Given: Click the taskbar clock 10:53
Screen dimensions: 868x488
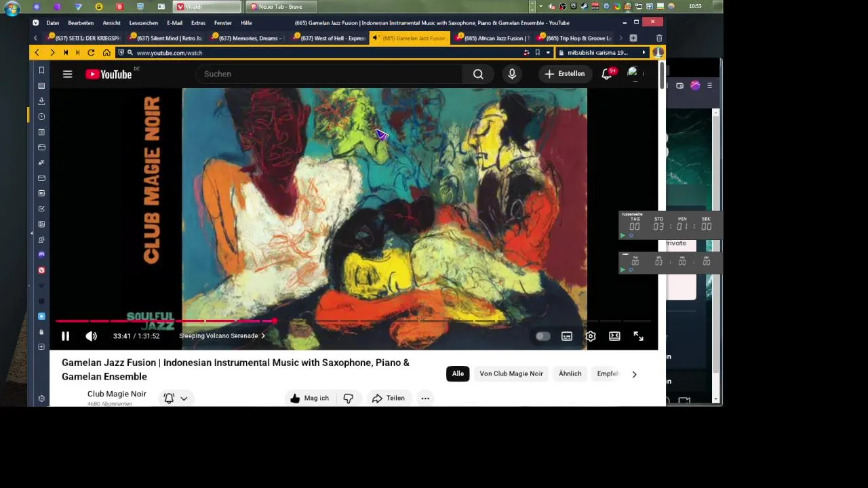Looking at the screenshot, I should pos(695,7).
